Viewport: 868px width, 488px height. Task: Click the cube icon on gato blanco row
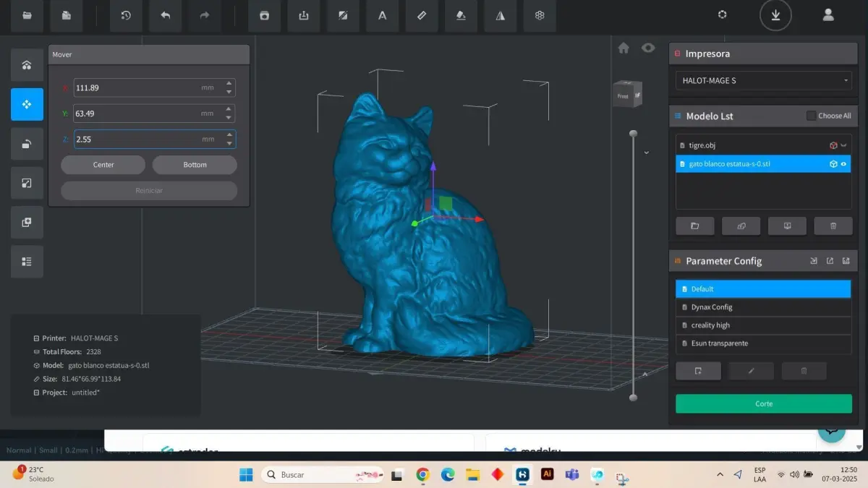point(833,164)
